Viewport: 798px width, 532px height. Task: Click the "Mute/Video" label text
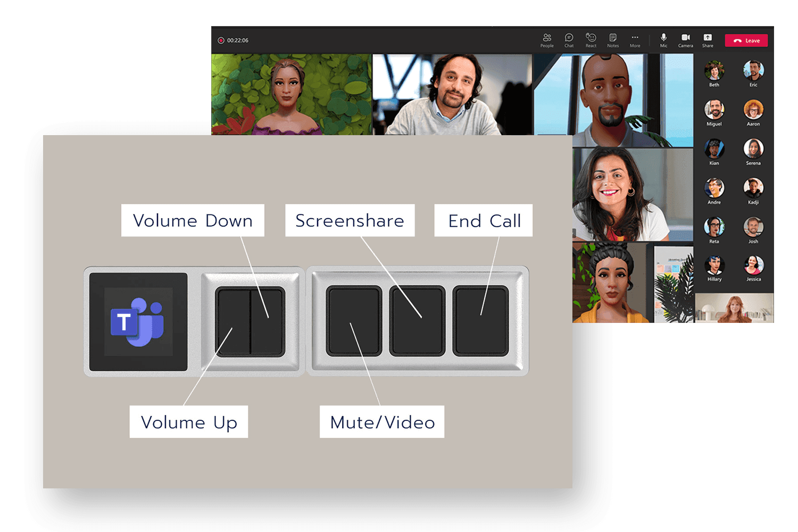coord(382,422)
